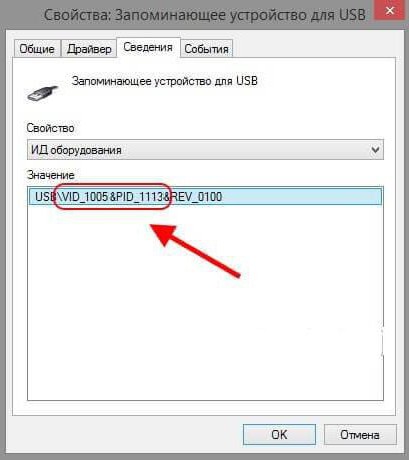Close the properties dialog with the X
Viewport: 409px width, 460px height.
(x=389, y=10)
